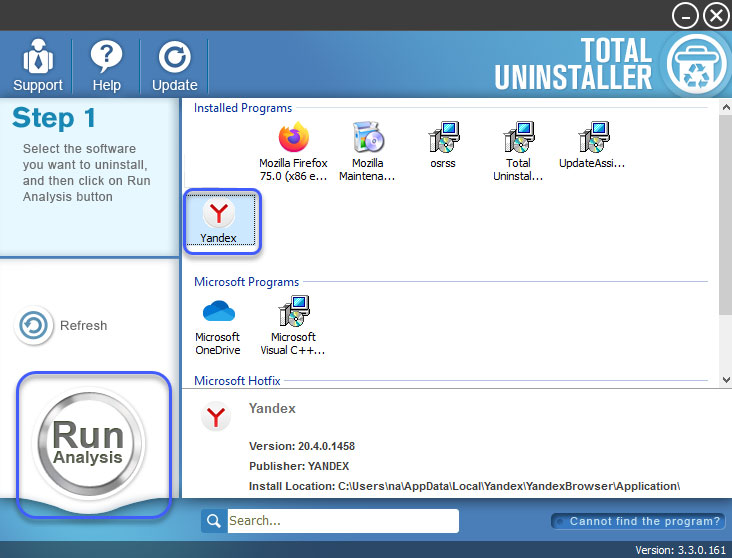Select the UpdateAssistant program

pos(592,145)
